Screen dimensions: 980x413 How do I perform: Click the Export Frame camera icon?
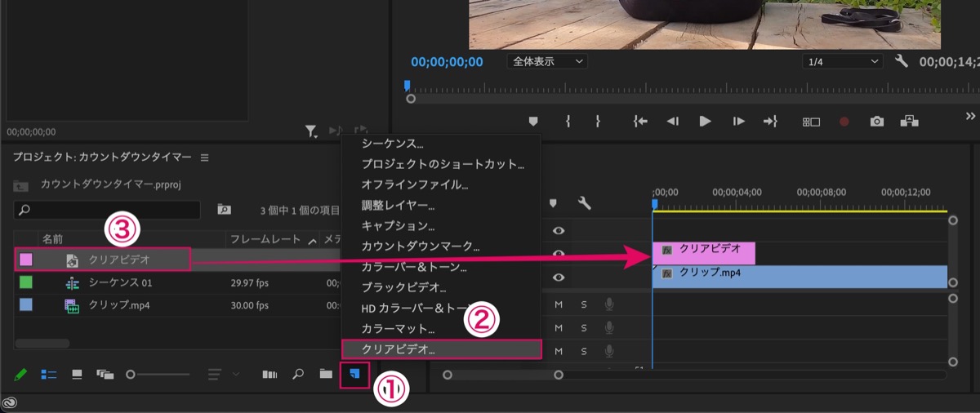pos(876,121)
